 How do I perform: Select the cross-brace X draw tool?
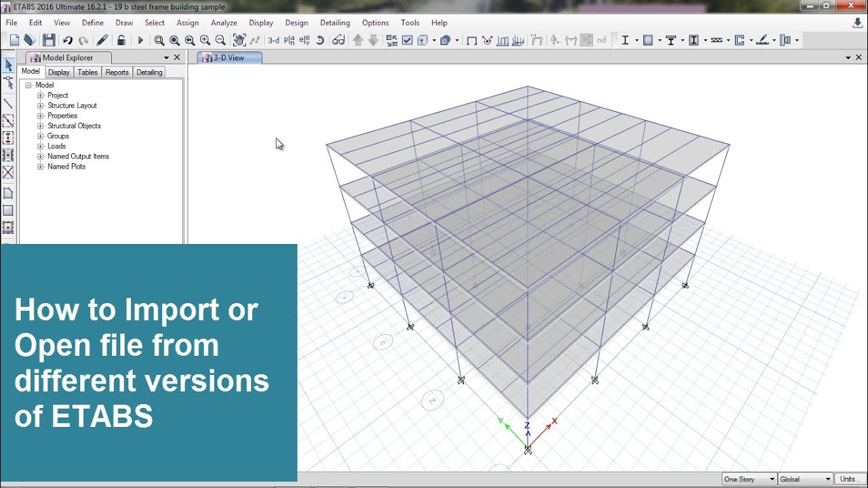pyautogui.click(x=8, y=172)
